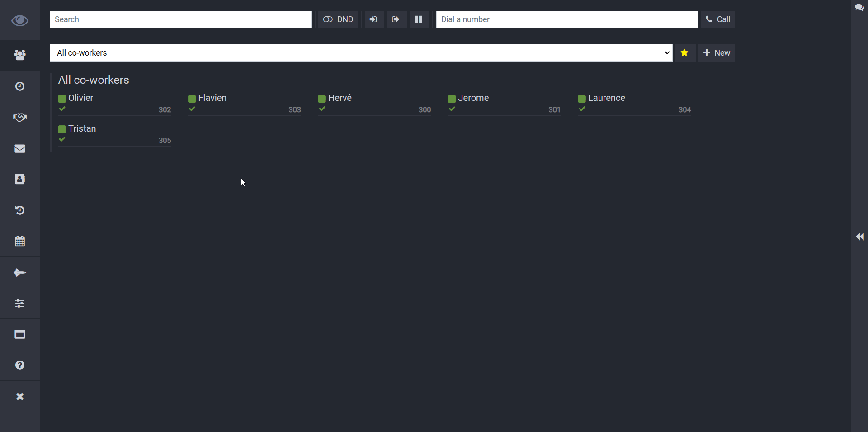This screenshot has height=432, width=868.
Task: Click the yellow star favorite button
Action: click(x=685, y=53)
